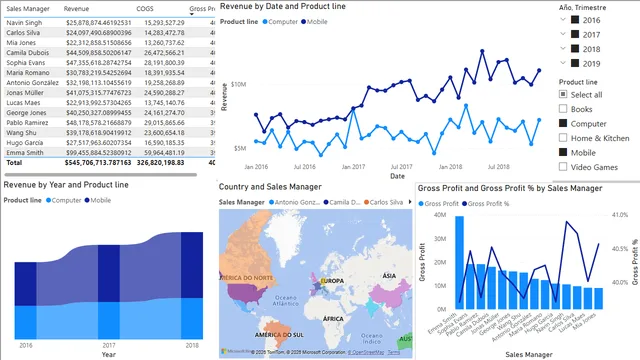Toggle the 2018 year checkbox

[x=575, y=49]
